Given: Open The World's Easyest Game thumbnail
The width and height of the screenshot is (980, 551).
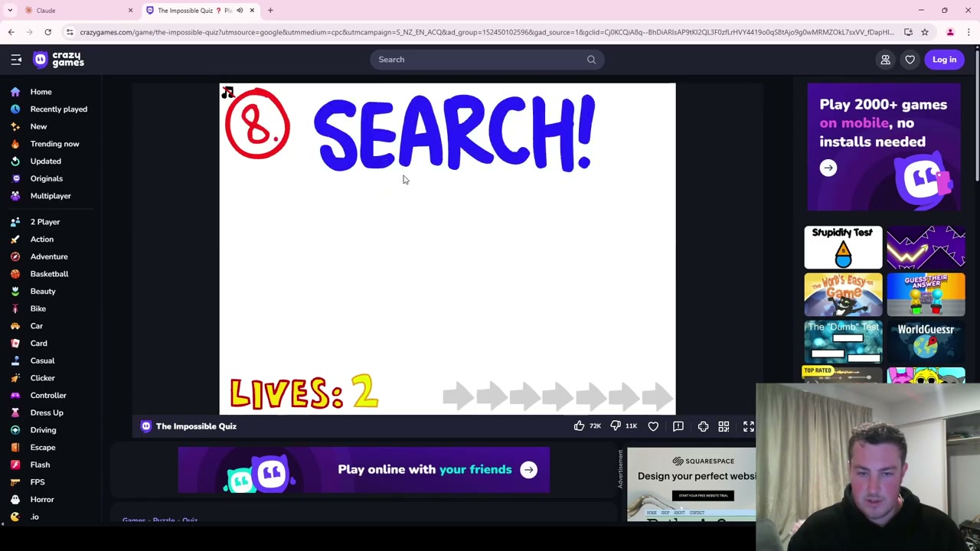Looking at the screenshot, I should click(843, 295).
